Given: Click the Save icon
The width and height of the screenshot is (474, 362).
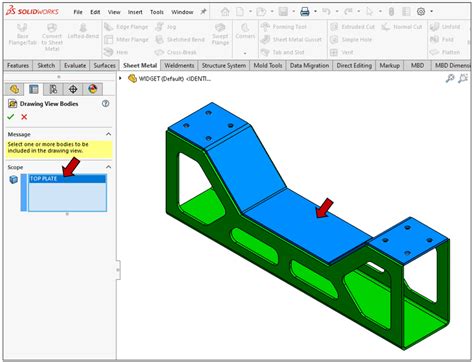Looking at the screenshot, I should click(283, 12).
